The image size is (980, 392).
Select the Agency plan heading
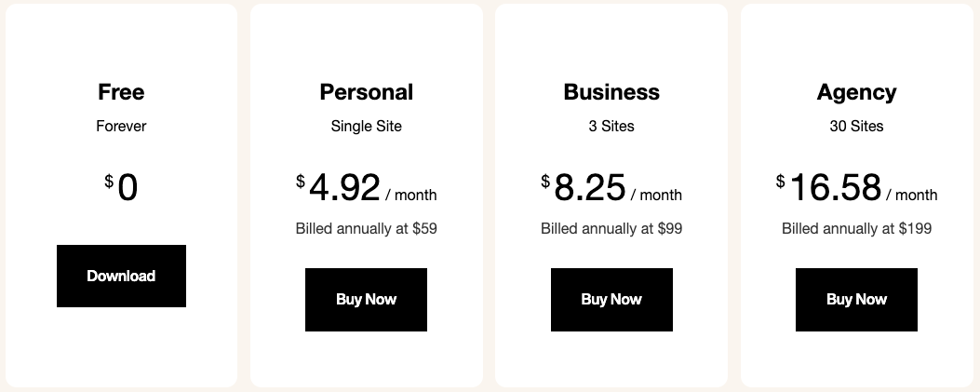pyautogui.click(x=856, y=92)
